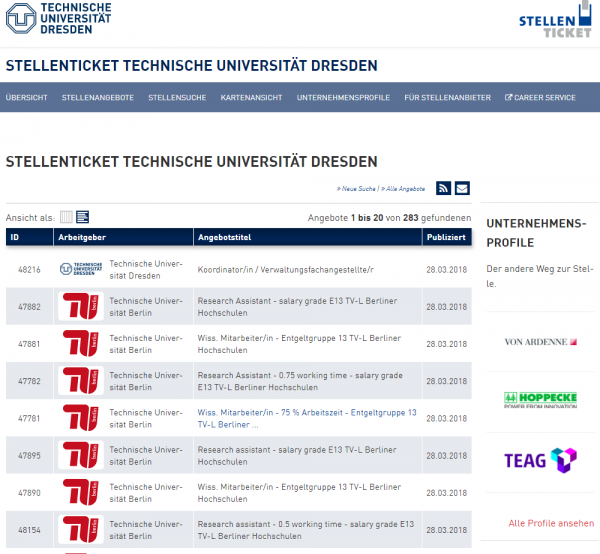600x554 pixels.
Task: Sort by the ID column header
Action: (x=29, y=237)
